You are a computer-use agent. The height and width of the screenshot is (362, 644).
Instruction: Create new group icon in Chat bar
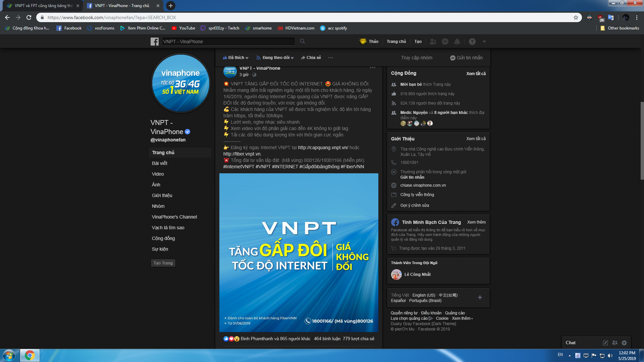coord(615,343)
